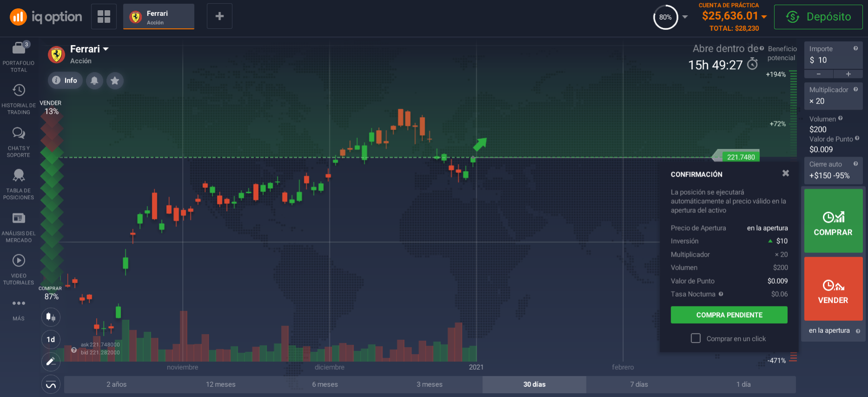Open the drawing tools pencil icon
The height and width of the screenshot is (397, 868).
(x=51, y=361)
